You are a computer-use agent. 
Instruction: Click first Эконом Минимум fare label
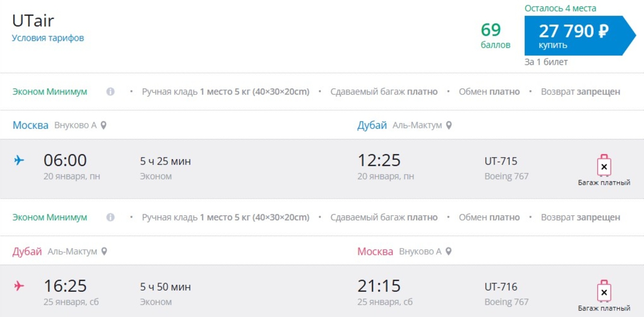coord(50,91)
